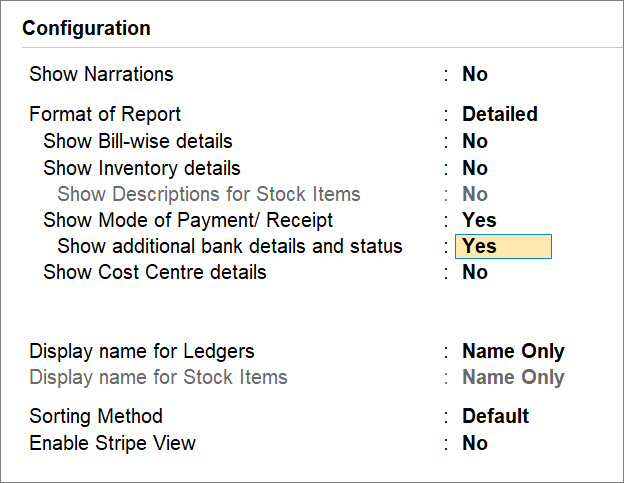This screenshot has height=483, width=624.
Task: Toggle Show Mode of Payment/ Receipt value Yes
Action: pos(479,220)
